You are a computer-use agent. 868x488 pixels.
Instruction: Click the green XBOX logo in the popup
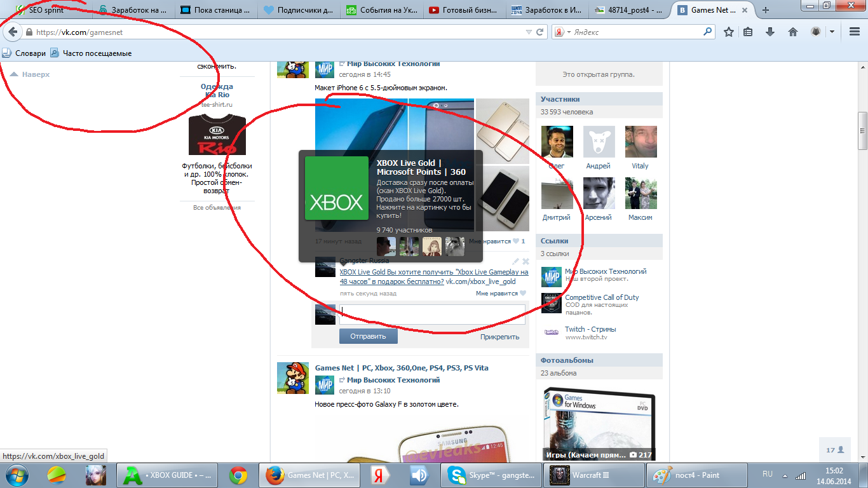click(337, 188)
